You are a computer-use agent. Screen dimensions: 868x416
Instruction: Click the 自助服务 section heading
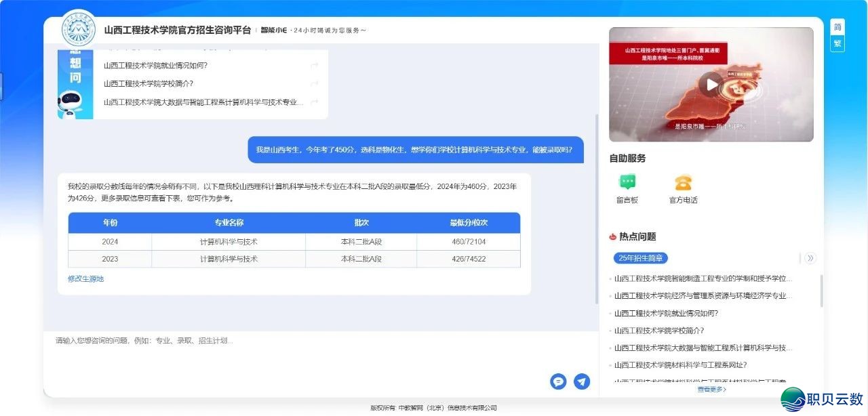(x=627, y=159)
